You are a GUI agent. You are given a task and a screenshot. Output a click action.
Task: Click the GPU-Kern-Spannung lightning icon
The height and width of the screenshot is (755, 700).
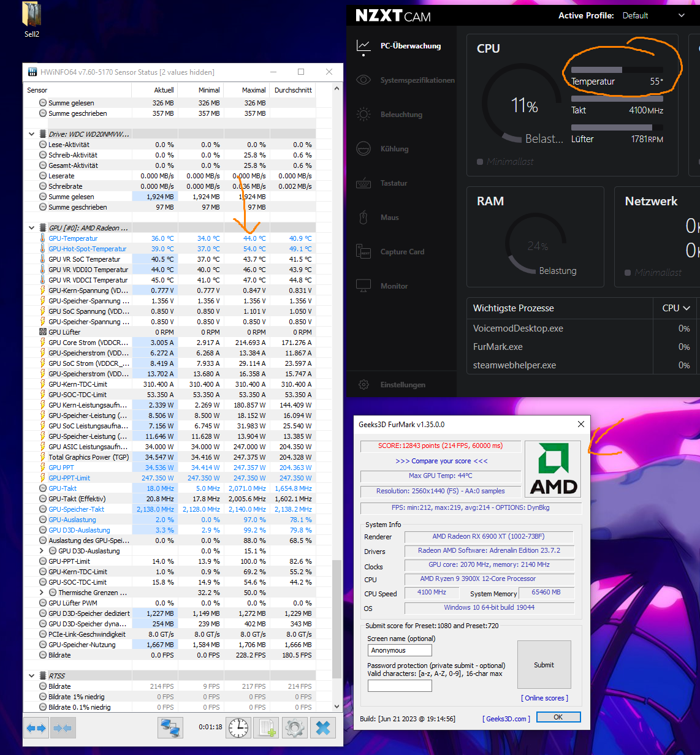click(43, 290)
